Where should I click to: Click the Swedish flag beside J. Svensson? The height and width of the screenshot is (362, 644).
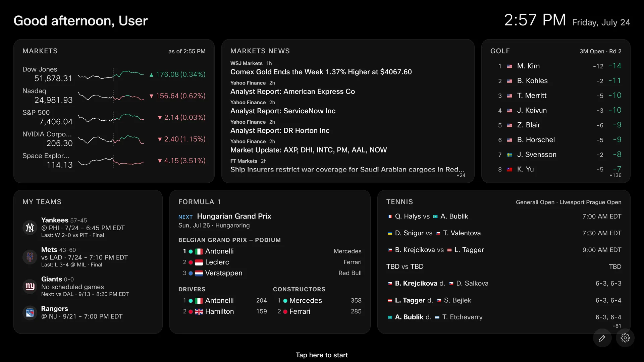[x=509, y=155]
